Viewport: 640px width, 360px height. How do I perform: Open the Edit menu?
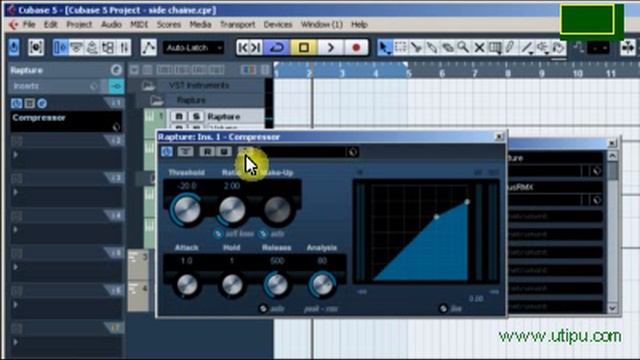point(51,25)
